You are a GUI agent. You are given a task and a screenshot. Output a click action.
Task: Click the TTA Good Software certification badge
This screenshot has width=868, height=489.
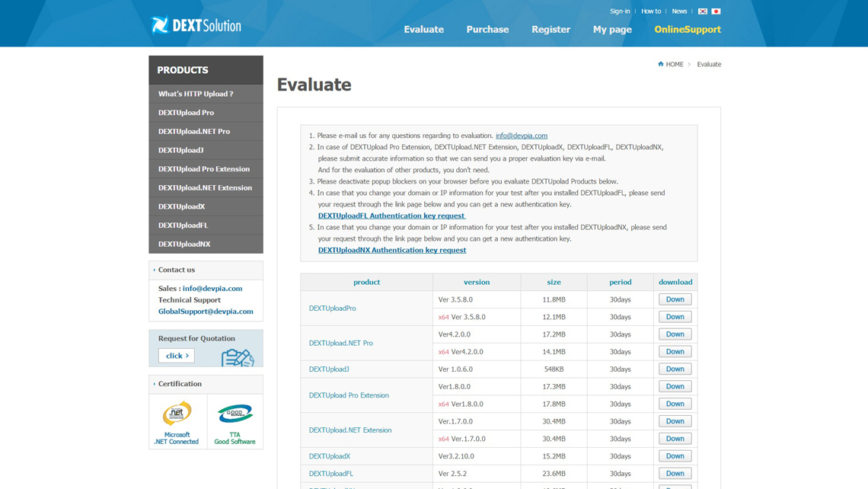point(235,420)
